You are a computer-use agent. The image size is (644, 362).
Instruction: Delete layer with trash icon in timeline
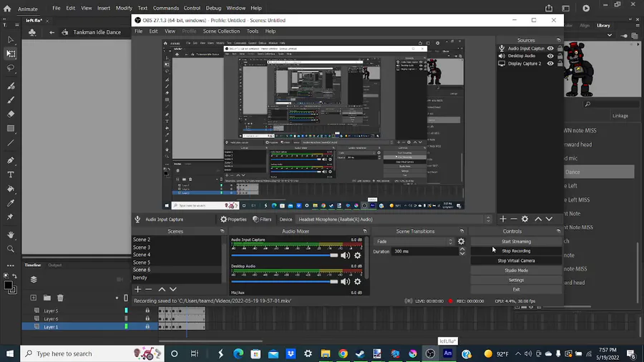pyautogui.click(x=60, y=298)
